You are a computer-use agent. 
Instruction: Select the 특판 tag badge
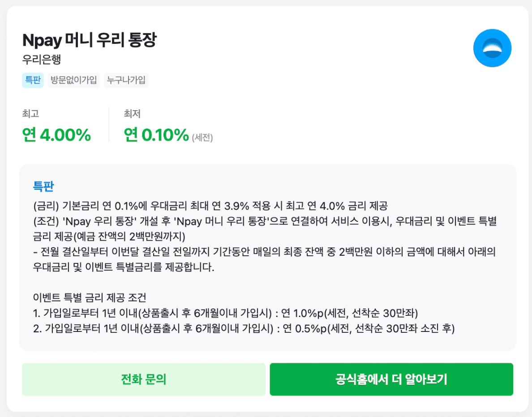click(33, 81)
